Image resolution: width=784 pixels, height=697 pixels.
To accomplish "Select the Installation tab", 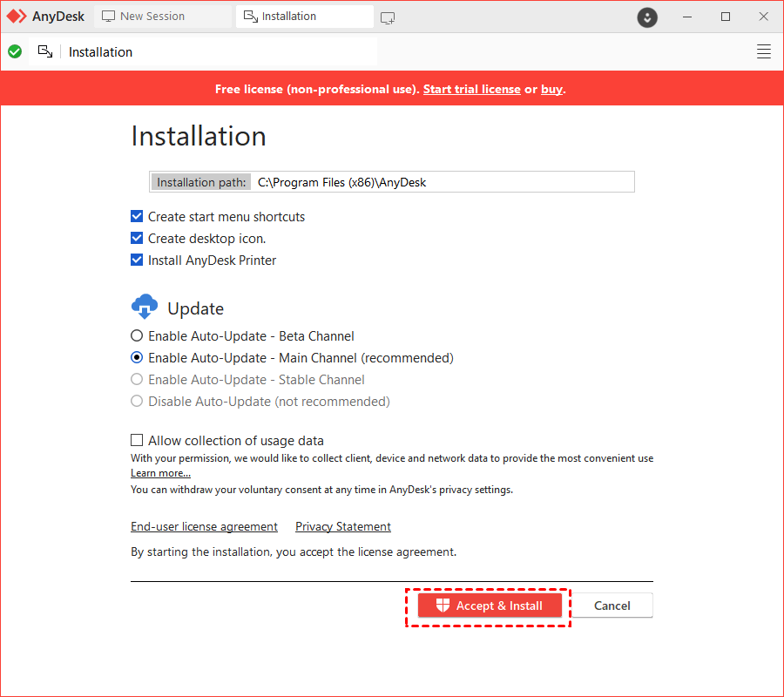I will 305,17.
